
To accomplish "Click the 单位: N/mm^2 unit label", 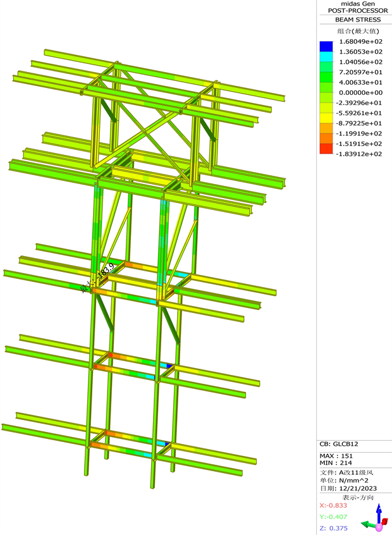I will pos(345,481).
